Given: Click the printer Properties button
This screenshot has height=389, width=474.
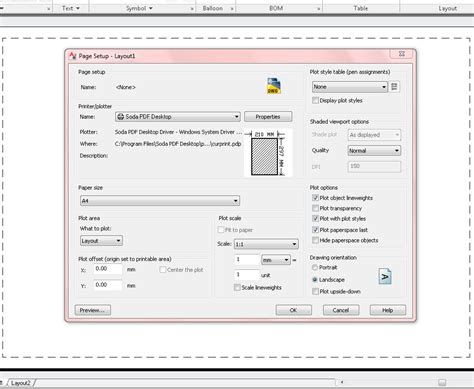Looking at the screenshot, I should [x=268, y=117].
